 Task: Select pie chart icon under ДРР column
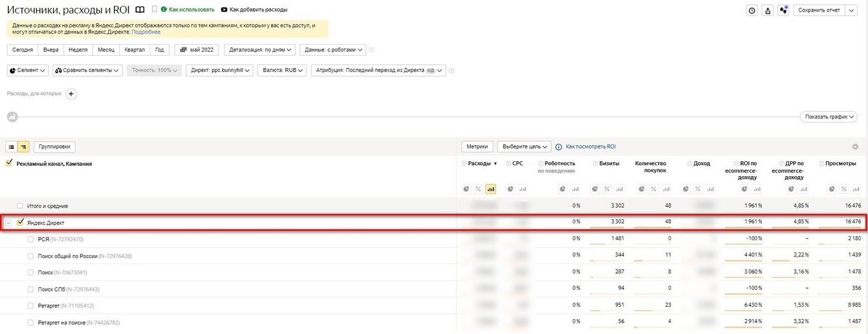792,189
